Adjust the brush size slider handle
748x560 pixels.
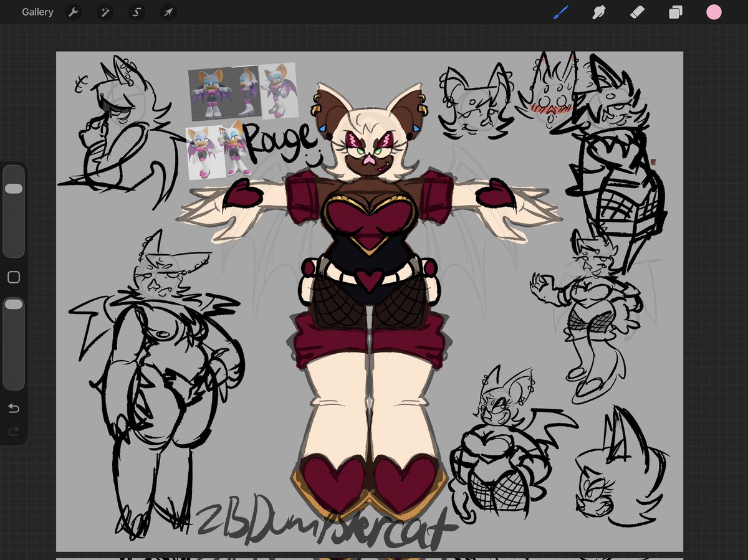pos(14,189)
